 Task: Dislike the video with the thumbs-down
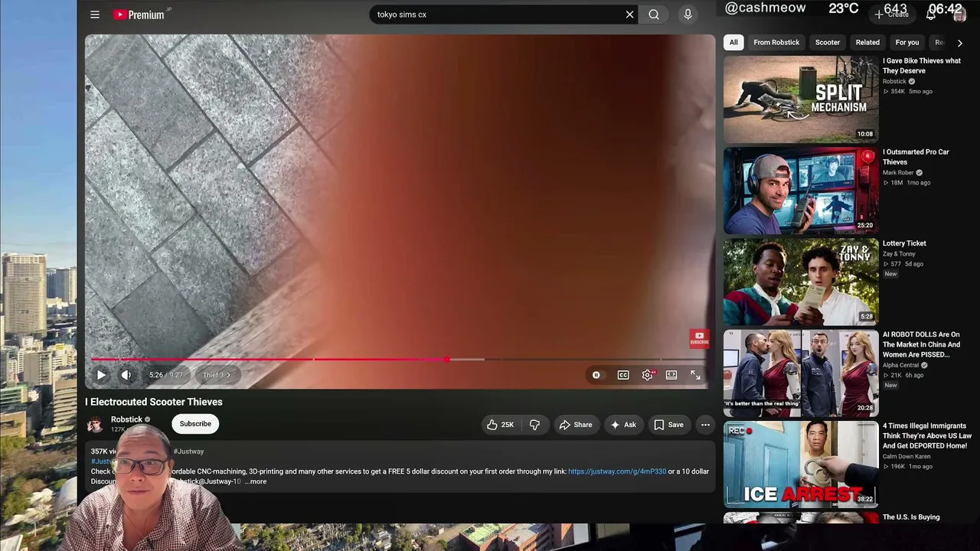click(534, 425)
